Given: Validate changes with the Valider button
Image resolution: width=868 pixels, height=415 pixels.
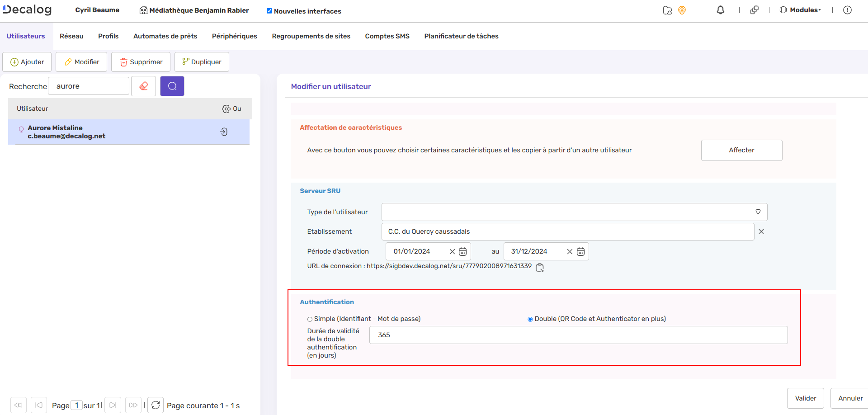Looking at the screenshot, I should [x=805, y=398].
